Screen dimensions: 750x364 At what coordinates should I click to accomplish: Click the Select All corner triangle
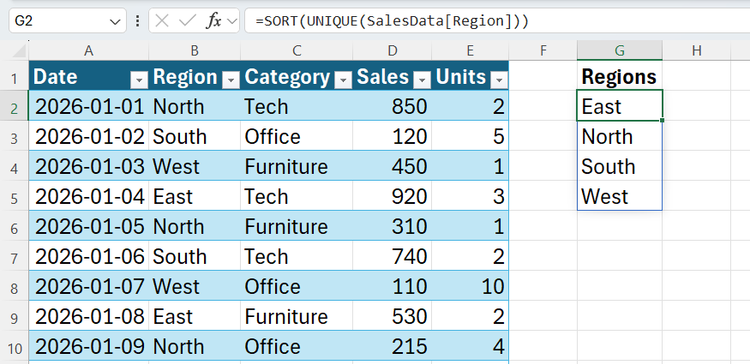(18, 51)
